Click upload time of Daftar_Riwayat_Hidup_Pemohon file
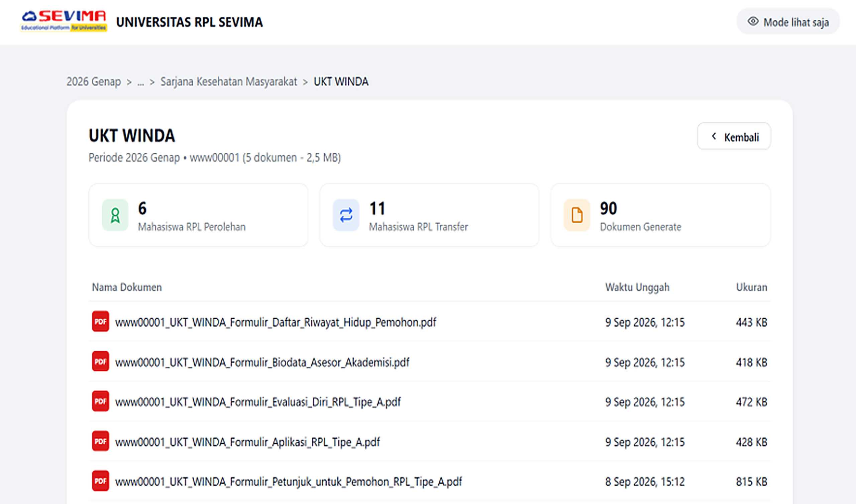This screenshot has height=504, width=856. [x=645, y=322]
